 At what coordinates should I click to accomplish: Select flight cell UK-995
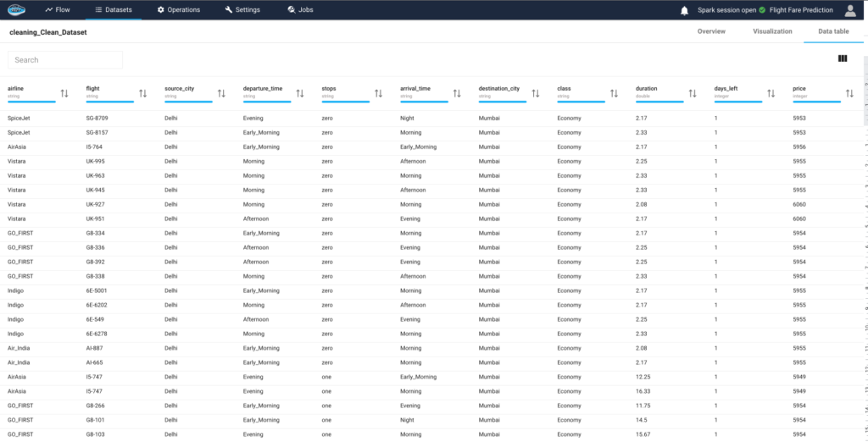point(96,162)
